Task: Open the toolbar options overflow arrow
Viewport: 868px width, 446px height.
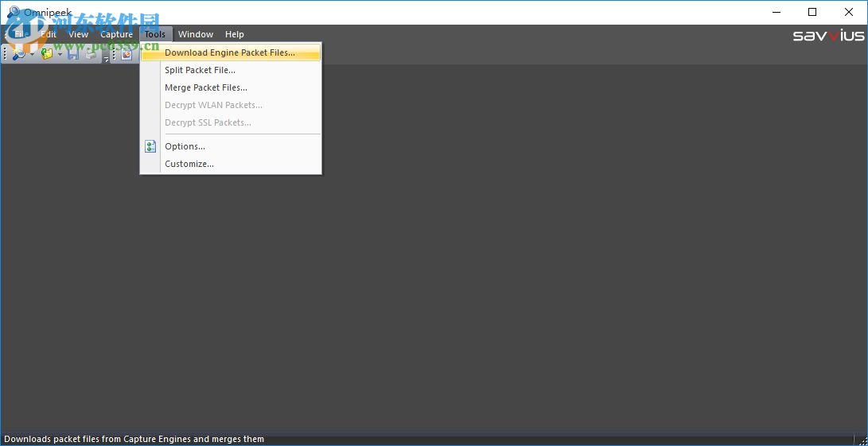Action: (106, 57)
